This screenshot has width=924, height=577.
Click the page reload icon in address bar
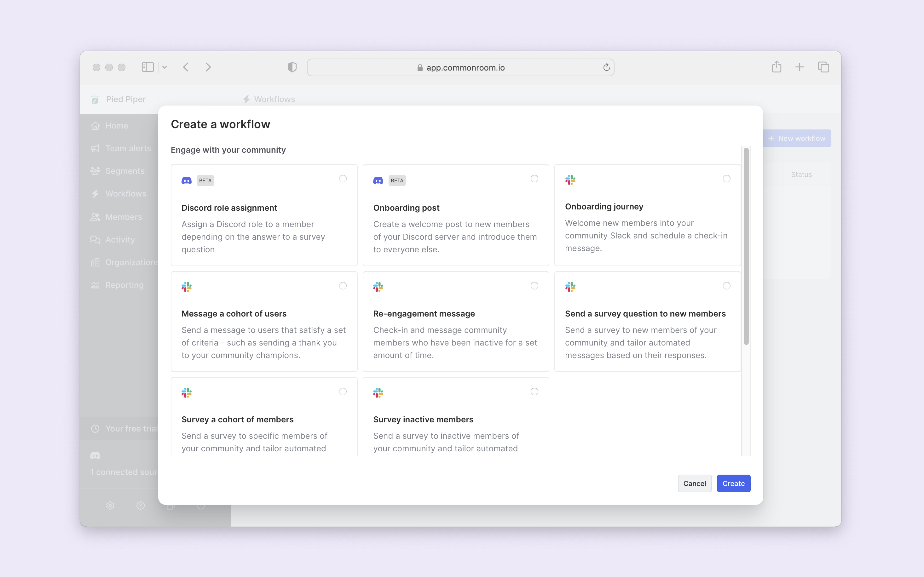[x=606, y=67]
